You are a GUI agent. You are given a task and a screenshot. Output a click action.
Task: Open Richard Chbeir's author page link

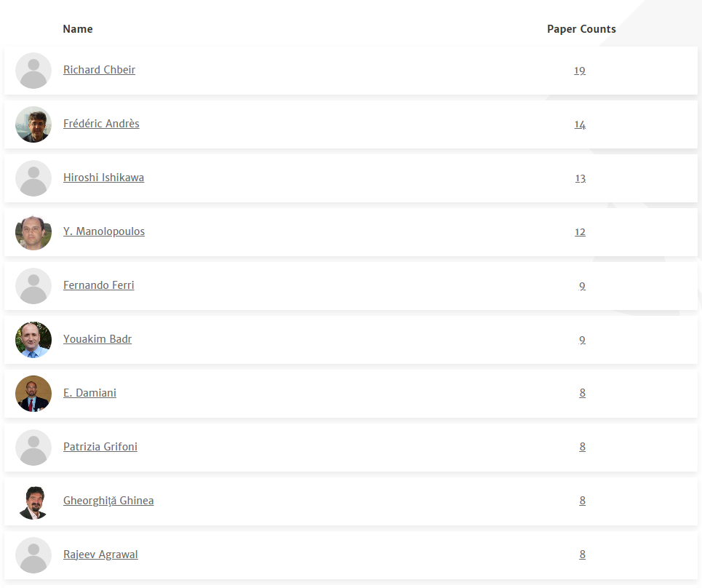(x=99, y=70)
